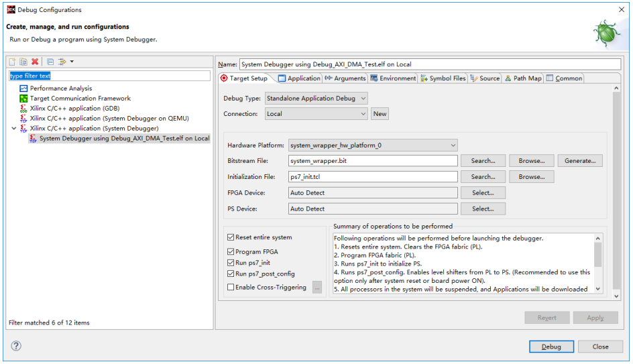Select Performance Analysis configuration type
This screenshot has width=633, height=364.
(x=60, y=88)
